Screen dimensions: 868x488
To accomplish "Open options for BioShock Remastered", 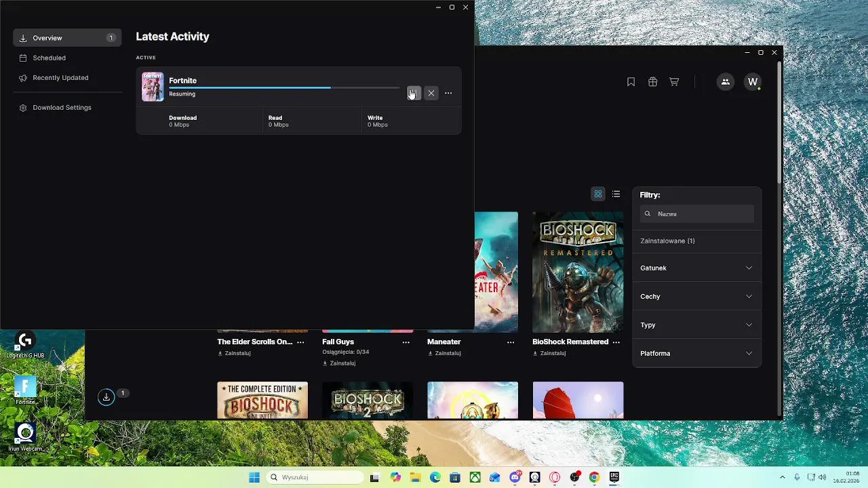I will pyautogui.click(x=616, y=342).
